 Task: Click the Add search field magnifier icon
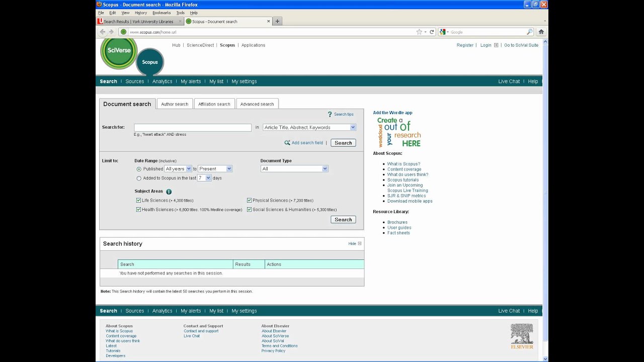pyautogui.click(x=287, y=143)
